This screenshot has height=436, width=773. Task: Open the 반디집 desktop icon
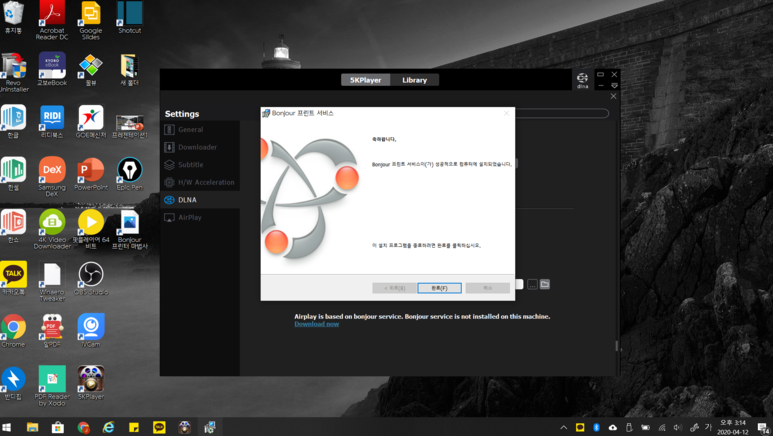[13, 383]
